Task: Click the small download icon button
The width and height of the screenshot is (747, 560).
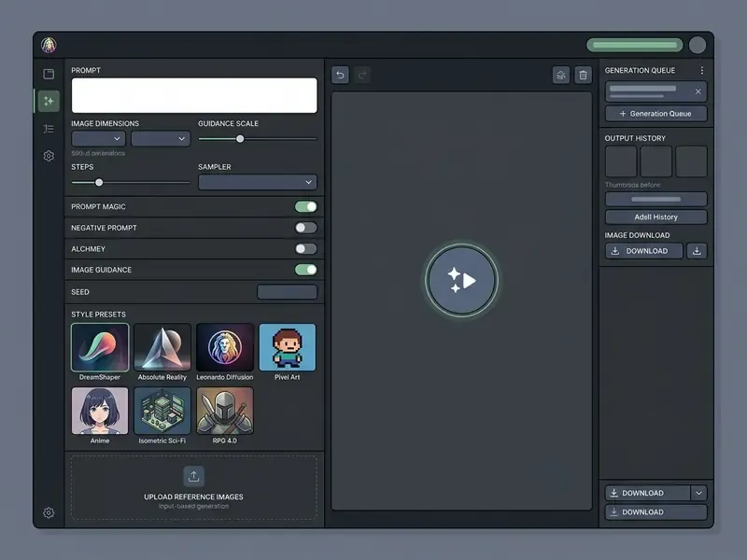Action: coord(697,251)
